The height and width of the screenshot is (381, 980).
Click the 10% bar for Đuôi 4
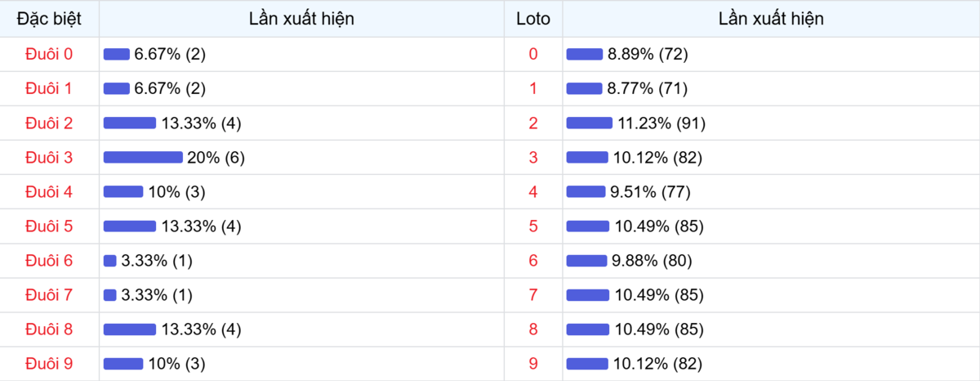click(123, 192)
